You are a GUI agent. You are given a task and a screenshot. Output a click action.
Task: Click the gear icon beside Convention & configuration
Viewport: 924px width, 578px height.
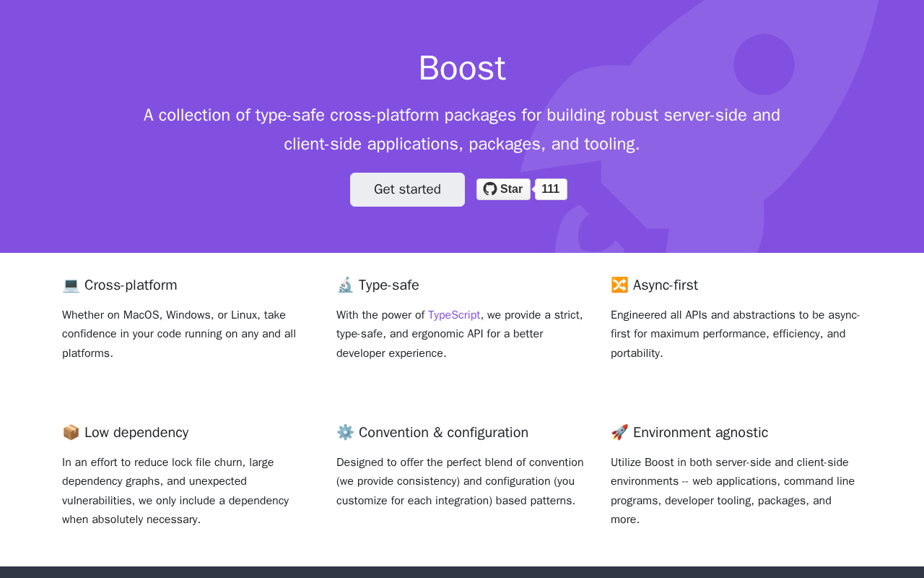click(345, 433)
